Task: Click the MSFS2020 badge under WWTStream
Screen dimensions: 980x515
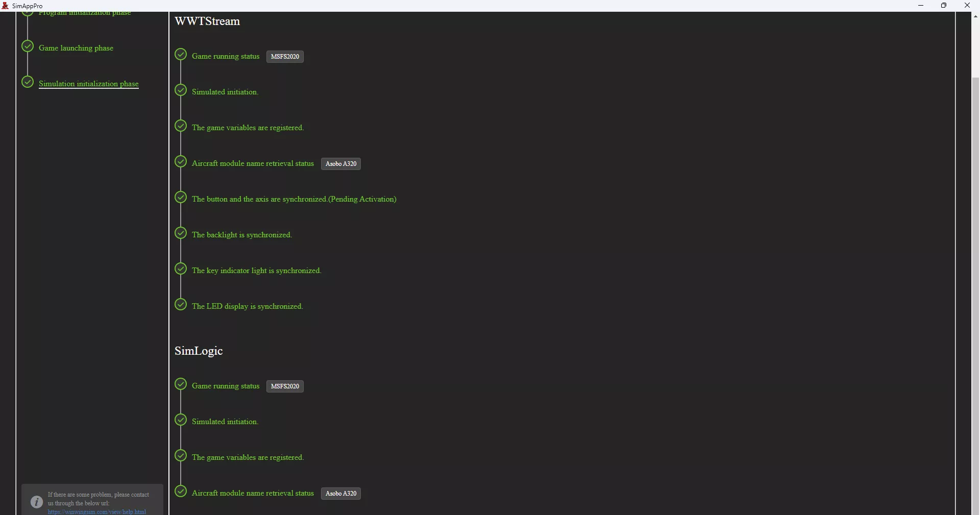Action: [x=285, y=57]
